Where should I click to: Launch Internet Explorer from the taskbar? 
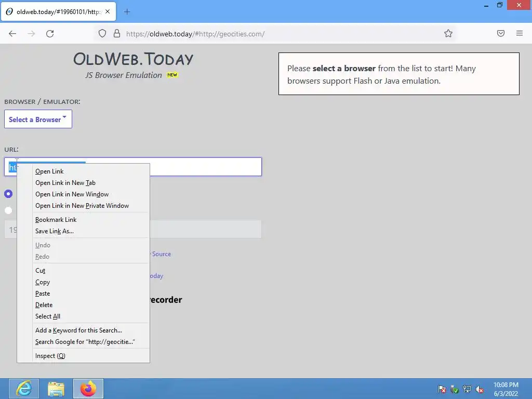click(23, 389)
